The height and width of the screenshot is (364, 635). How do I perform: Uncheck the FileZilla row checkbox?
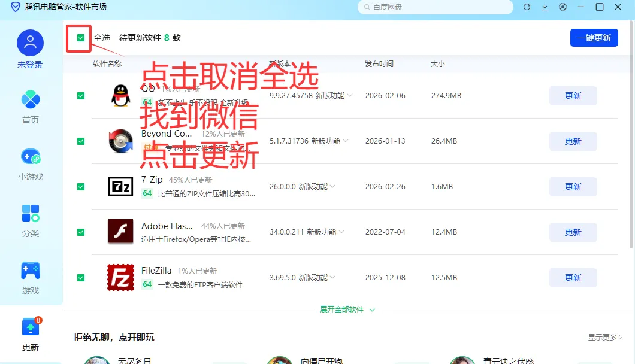(81, 277)
